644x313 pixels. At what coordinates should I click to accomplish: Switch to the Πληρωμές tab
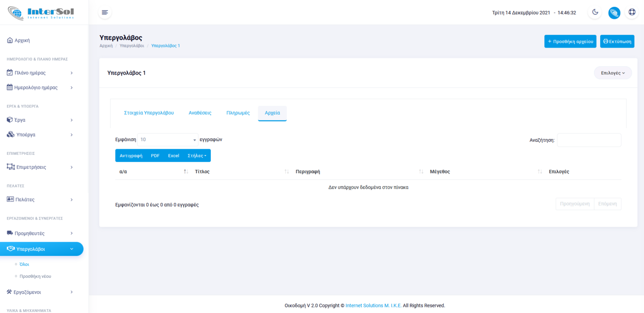point(238,113)
